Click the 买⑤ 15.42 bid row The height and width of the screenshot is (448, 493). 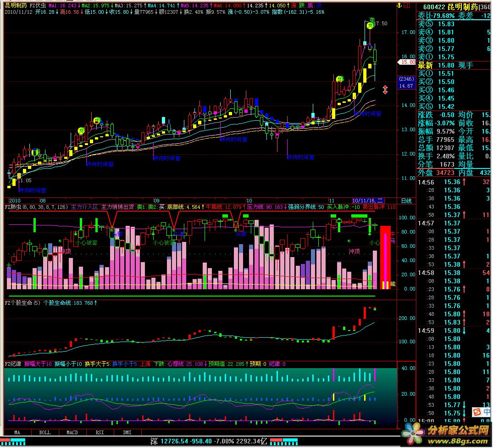pos(454,106)
